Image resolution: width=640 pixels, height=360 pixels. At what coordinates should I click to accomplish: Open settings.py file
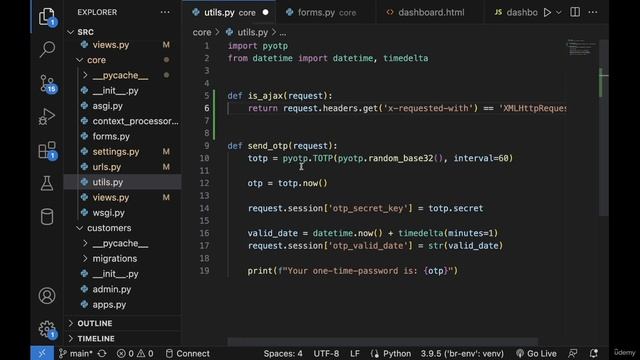(x=116, y=152)
